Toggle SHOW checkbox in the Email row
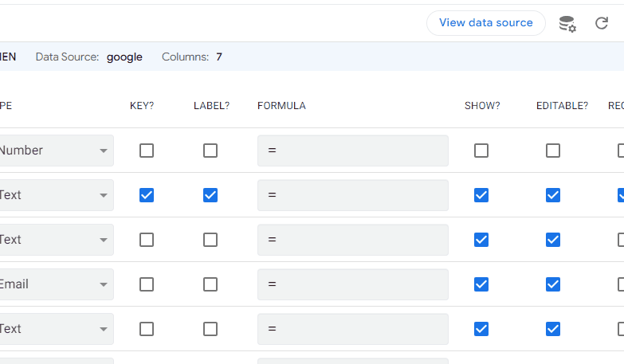The image size is (624, 364). click(x=481, y=284)
